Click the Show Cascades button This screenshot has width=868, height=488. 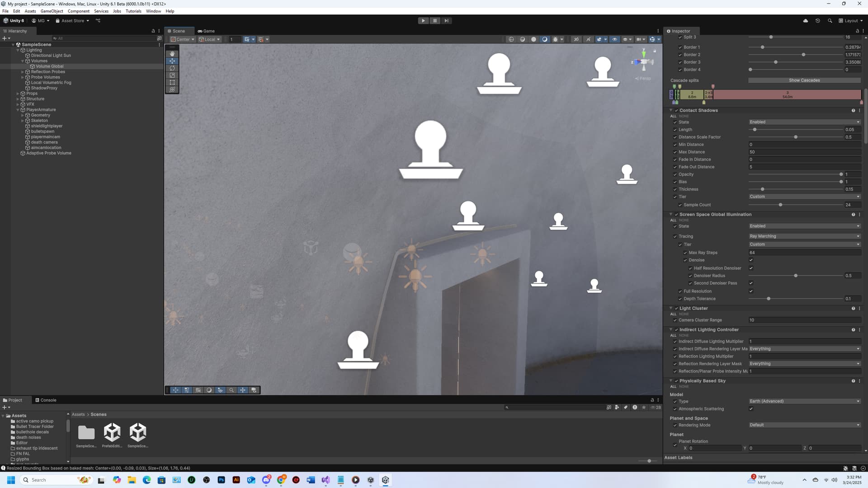[804, 80]
